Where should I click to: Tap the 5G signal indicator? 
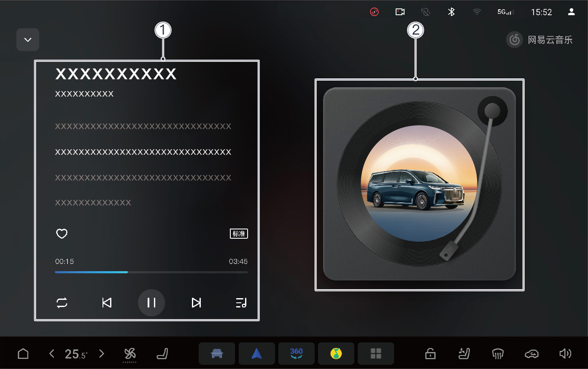point(505,12)
